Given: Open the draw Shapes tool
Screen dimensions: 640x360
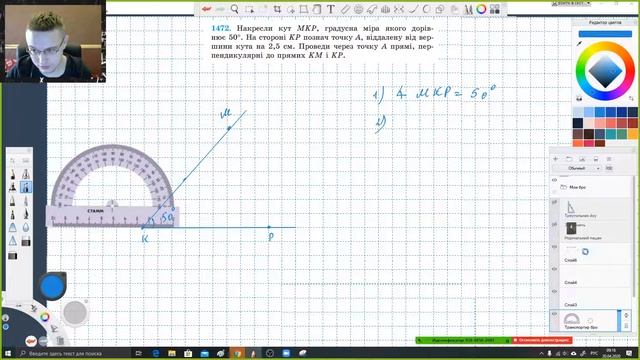Looking at the screenshot, I should (440, 9).
